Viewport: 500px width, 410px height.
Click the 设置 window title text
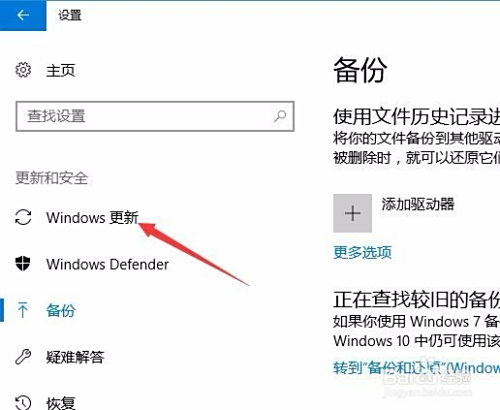pos(70,15)
